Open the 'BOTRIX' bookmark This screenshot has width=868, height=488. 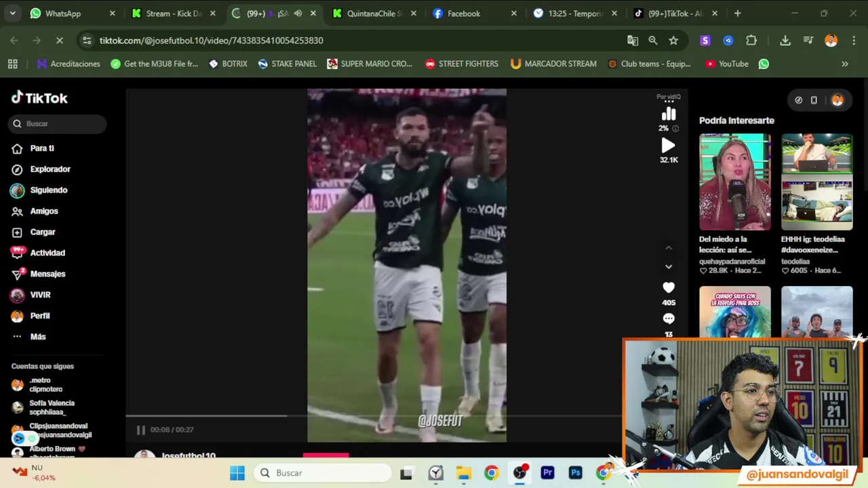[x=228, y=64]
